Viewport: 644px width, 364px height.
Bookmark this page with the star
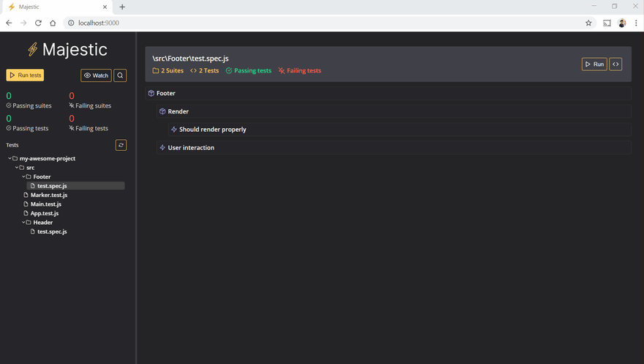pyautogui.click(x=588, y=23)
